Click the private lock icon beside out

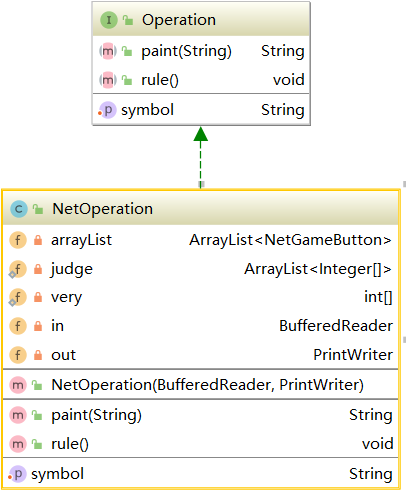(38, 355)
